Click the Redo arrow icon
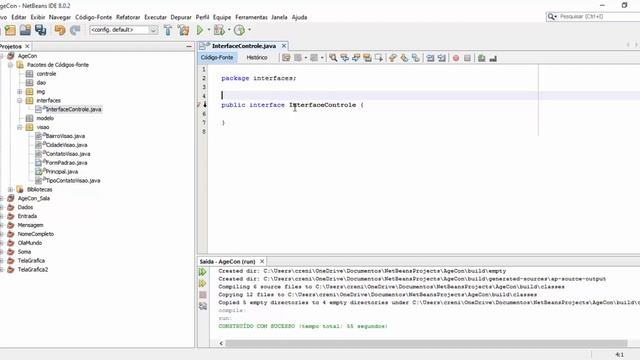The height and width of the screenshot is (360, 640). (x=75, y=30)
